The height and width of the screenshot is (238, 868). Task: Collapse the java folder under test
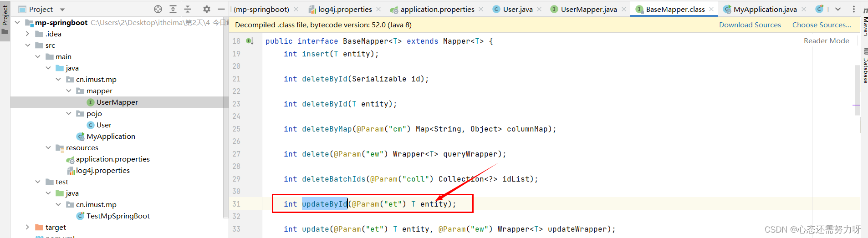click(48, 193)
